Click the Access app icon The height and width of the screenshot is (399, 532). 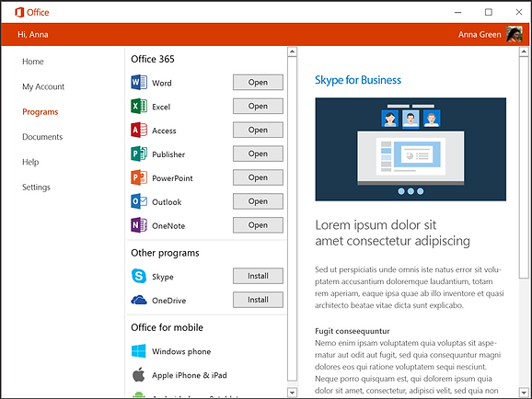click(x=139, y=130)
